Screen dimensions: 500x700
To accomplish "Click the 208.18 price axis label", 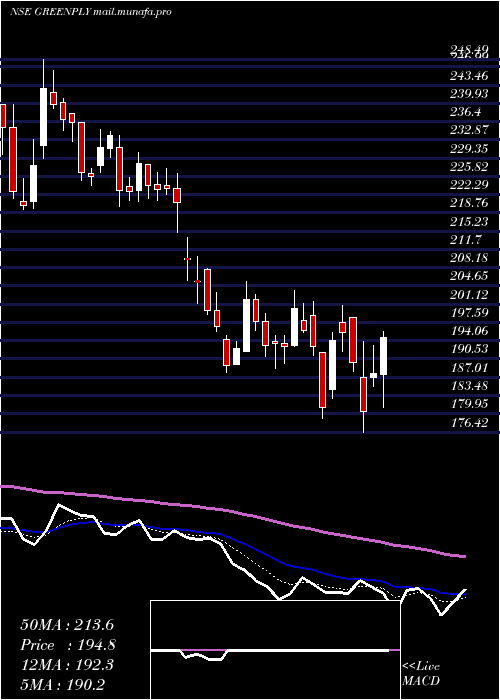I will click(469, 258).
